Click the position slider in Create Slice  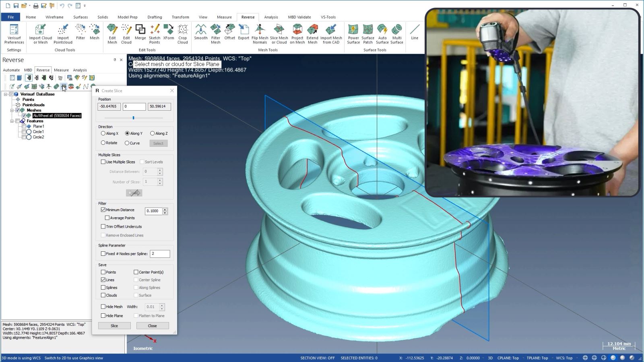(x=134, y=118)
